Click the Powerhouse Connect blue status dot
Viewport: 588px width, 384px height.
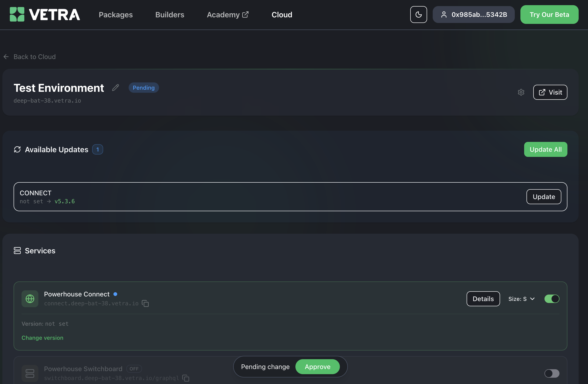(x=115, y=294)
